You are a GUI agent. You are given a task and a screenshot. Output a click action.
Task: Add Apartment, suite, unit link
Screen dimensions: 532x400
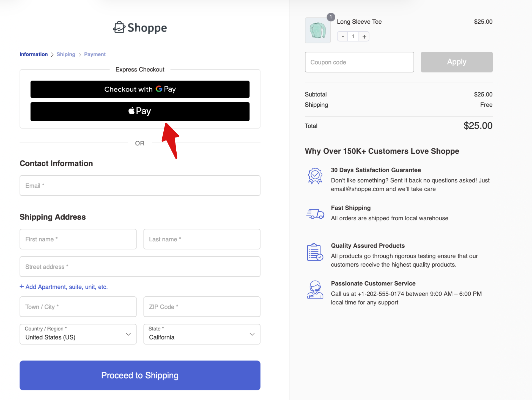[x=64, y=287]
